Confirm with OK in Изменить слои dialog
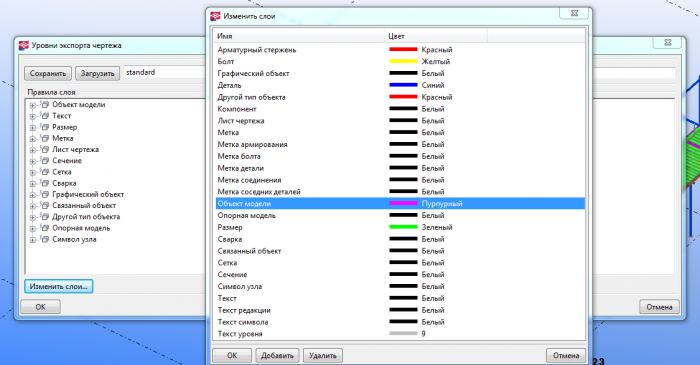This screenshot has width=700, height=365. click(232, 356)
